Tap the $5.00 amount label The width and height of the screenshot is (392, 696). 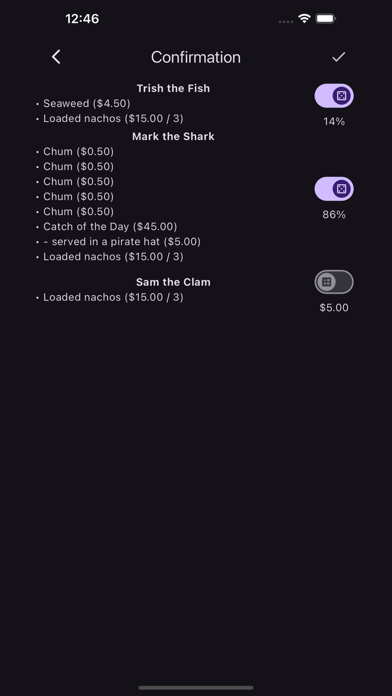[x=334, y=308]
